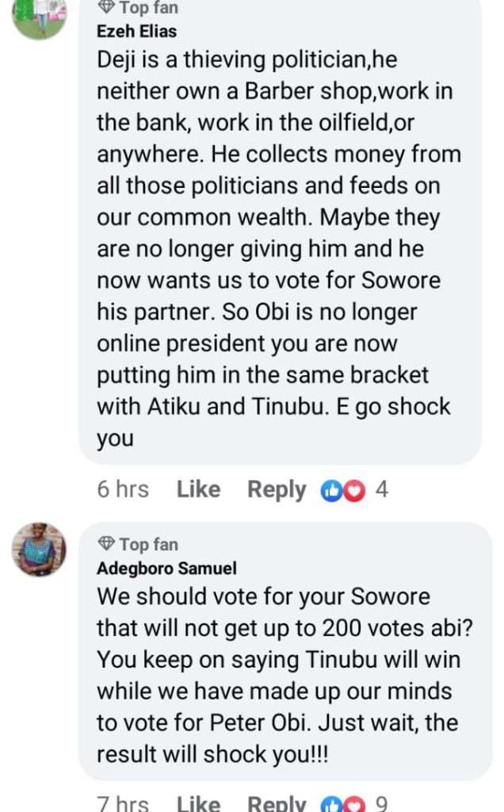The image size is (504, 812).
Task: Click the 6 hrs timestamp
Action: click(x=123, y=490)
